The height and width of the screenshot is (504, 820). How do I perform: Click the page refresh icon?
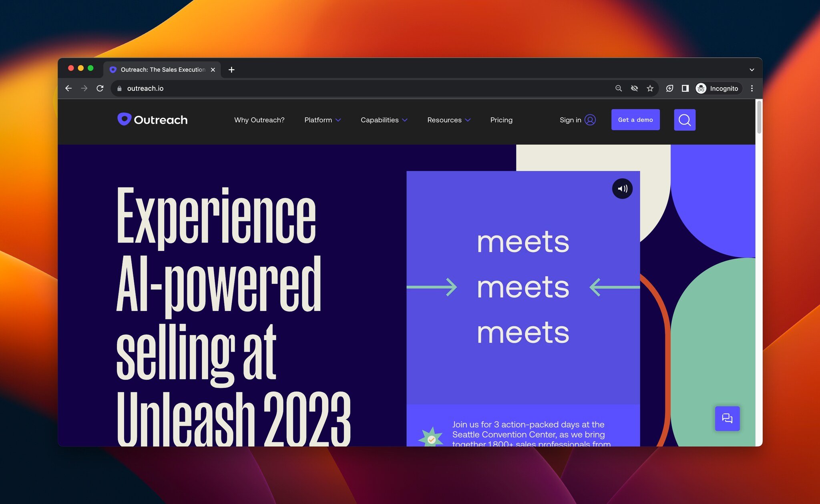[100, 88]
